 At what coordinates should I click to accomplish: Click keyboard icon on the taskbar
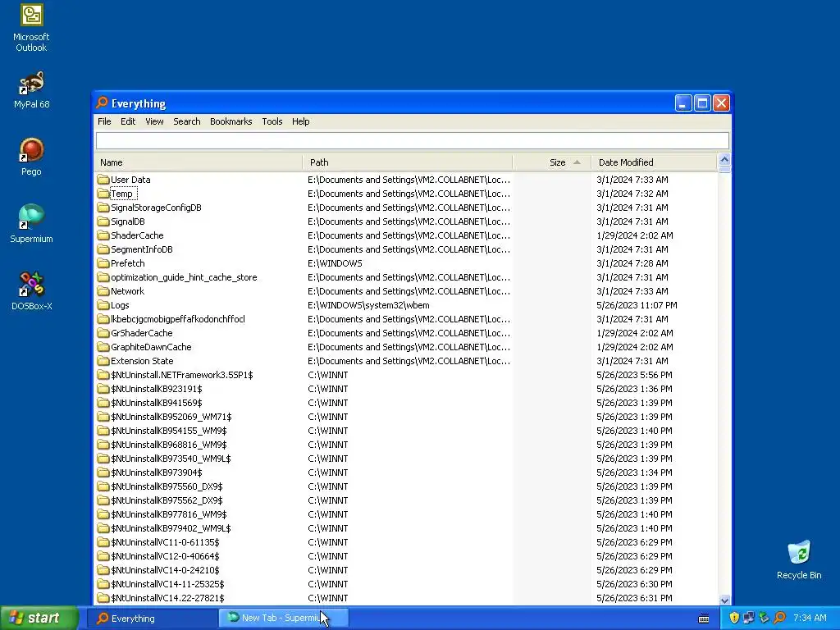coord(704,619)
